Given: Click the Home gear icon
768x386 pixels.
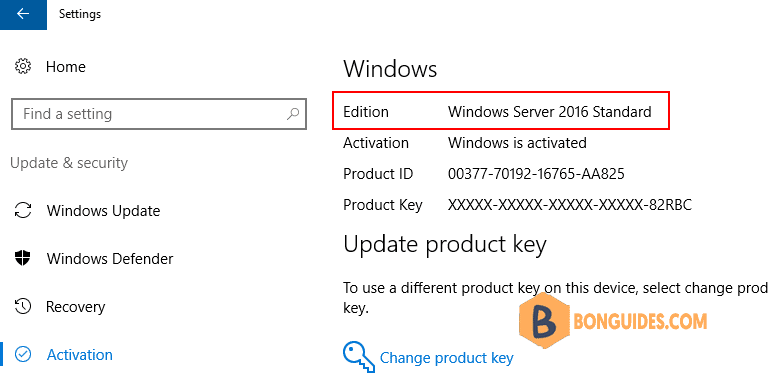Looking at the screenshot, I should coord(23,66).
